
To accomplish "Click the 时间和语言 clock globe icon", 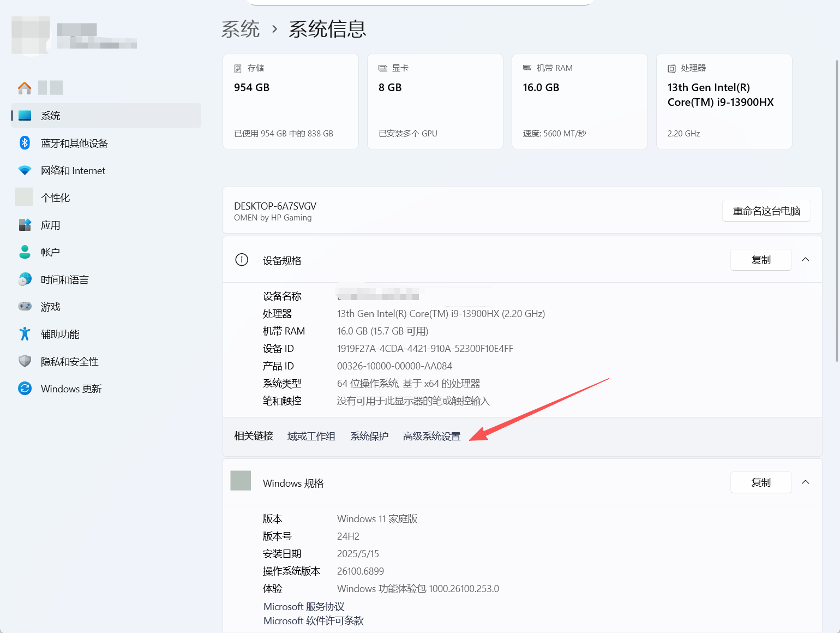I will [x=25, y=279].
